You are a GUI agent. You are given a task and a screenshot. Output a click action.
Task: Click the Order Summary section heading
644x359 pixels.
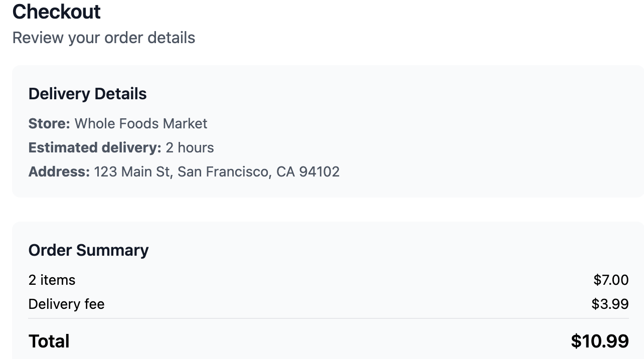tap(88, 250)
